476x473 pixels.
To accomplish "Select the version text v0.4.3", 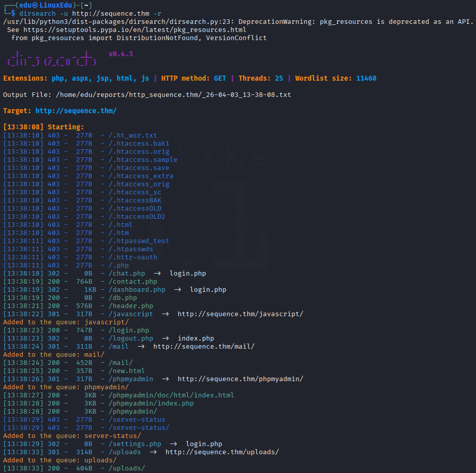I will tap(121, 54).
